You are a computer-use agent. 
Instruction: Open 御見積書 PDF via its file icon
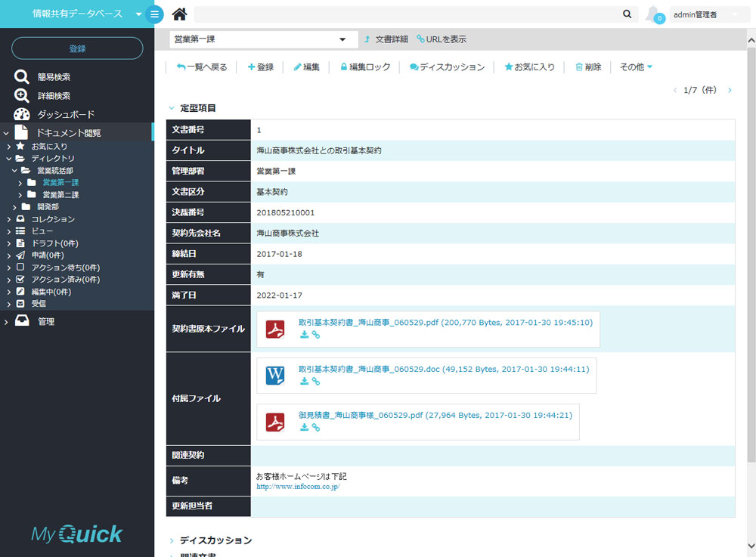pyautogui.click(x=274, y=421)
